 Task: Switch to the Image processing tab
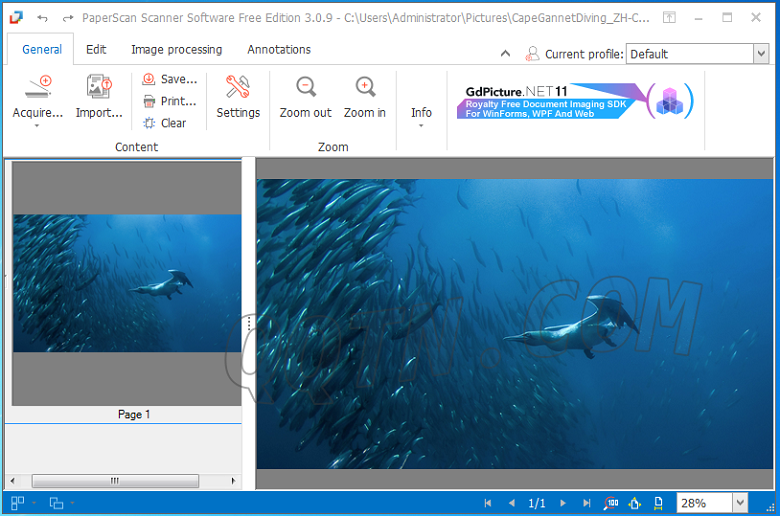pyautogui.click(x=177, y=49)
